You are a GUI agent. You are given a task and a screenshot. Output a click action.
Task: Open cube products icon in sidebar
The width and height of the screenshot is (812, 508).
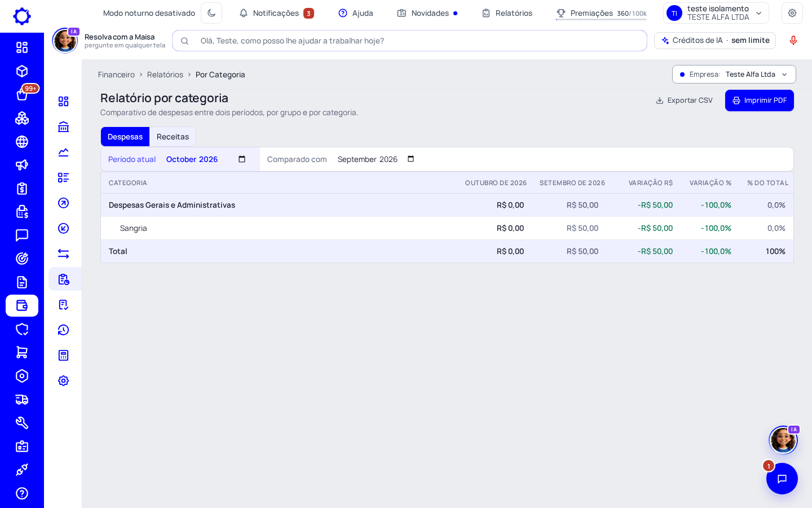22,71
